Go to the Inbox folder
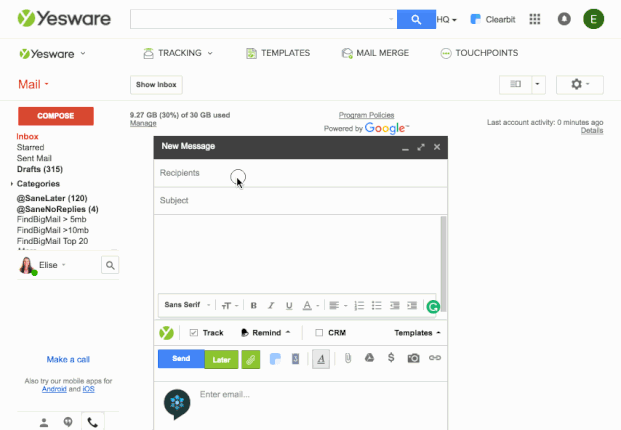The width and height of the screenshot is (621, 430). pos(27,137)
